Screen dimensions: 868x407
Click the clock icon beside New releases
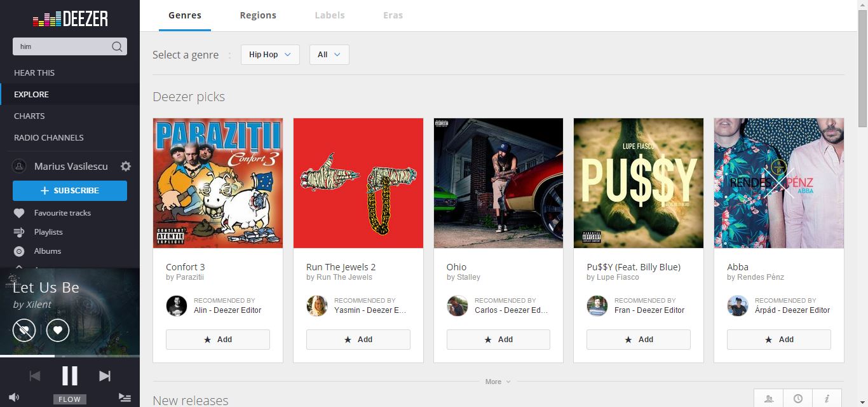tap(798, 399)
